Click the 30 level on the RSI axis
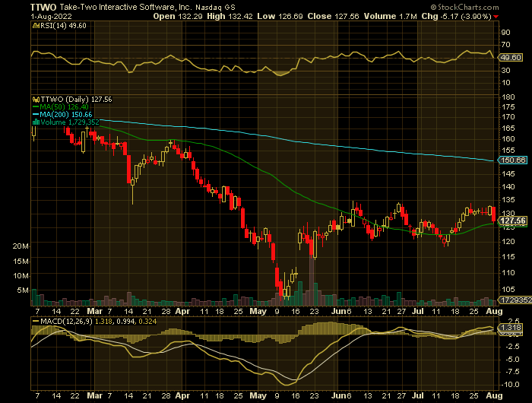Viewport: 532px width, 403px height. point(505,71)
